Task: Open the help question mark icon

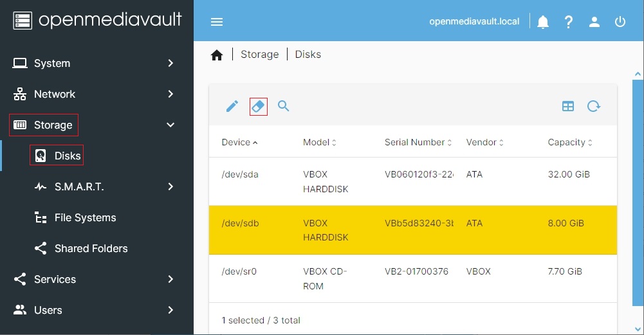Action: [x=569, y=22]
